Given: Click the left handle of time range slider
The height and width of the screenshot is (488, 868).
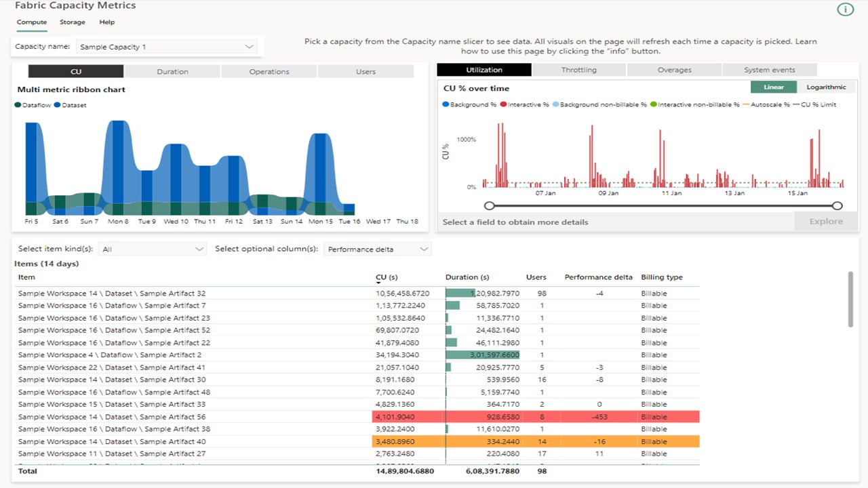Looking at the screenshot, I should tap(490, 205).
